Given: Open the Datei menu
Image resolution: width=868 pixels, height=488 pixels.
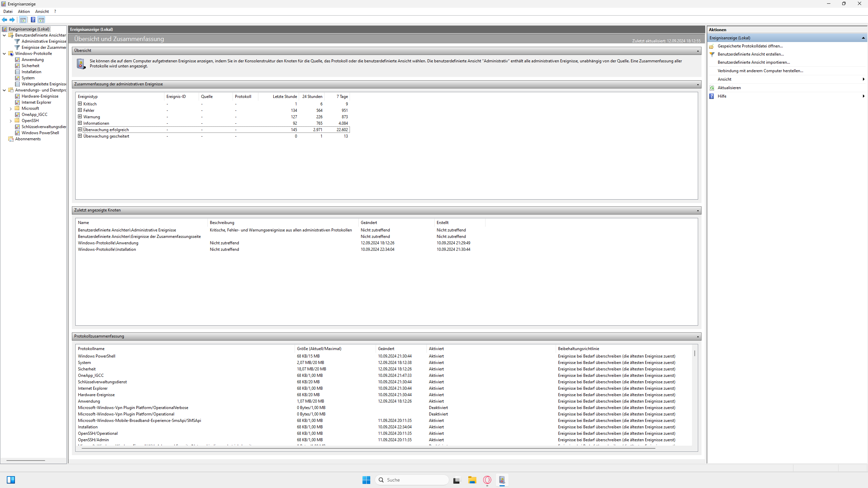Looking at the screenshot, I should [8, 12].
